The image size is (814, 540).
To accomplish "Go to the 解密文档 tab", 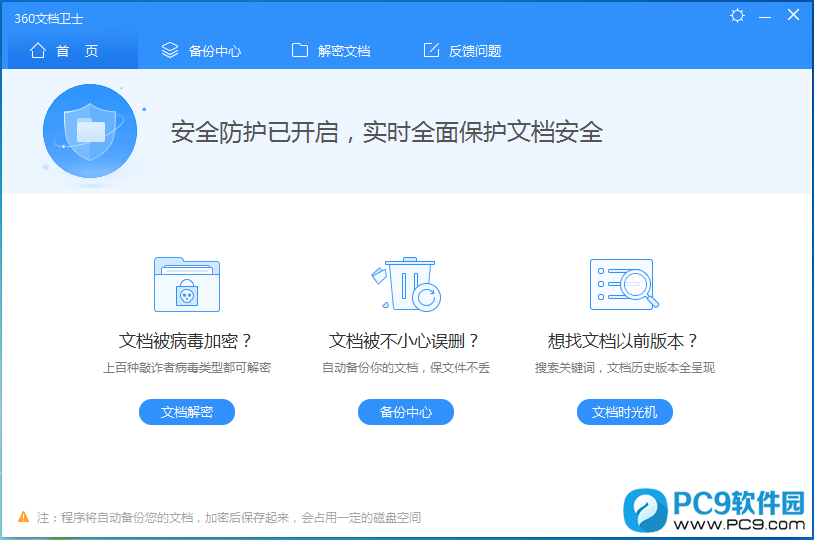I will [x=331, y=51].
